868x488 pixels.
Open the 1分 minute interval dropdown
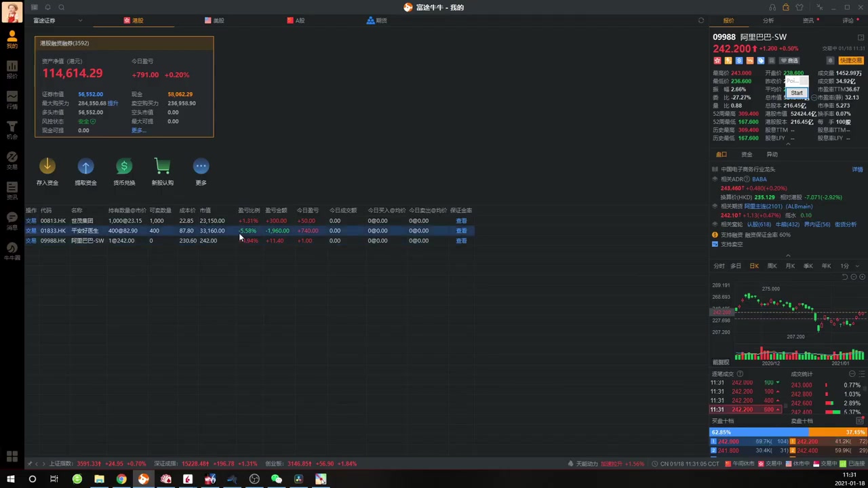point(848,266)
